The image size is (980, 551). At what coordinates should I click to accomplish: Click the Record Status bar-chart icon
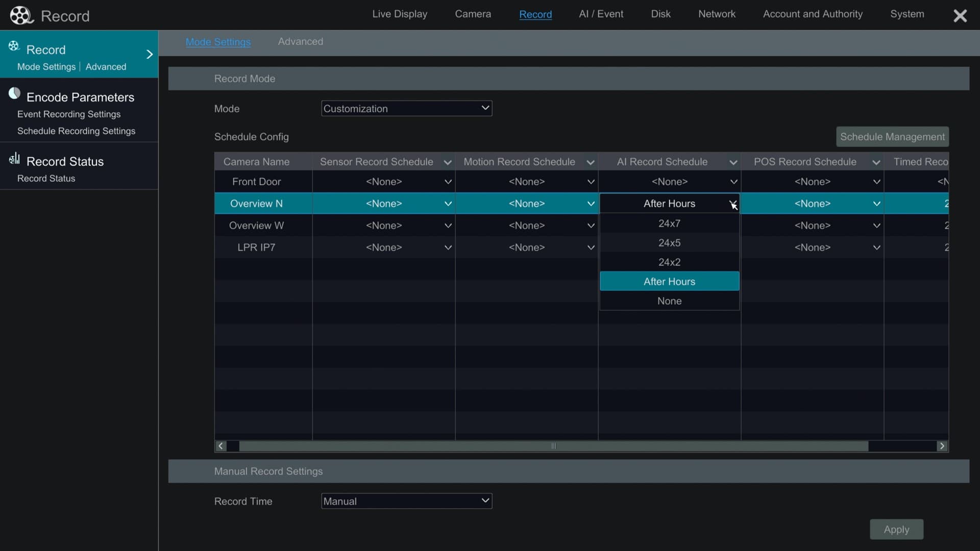(14, 158)
